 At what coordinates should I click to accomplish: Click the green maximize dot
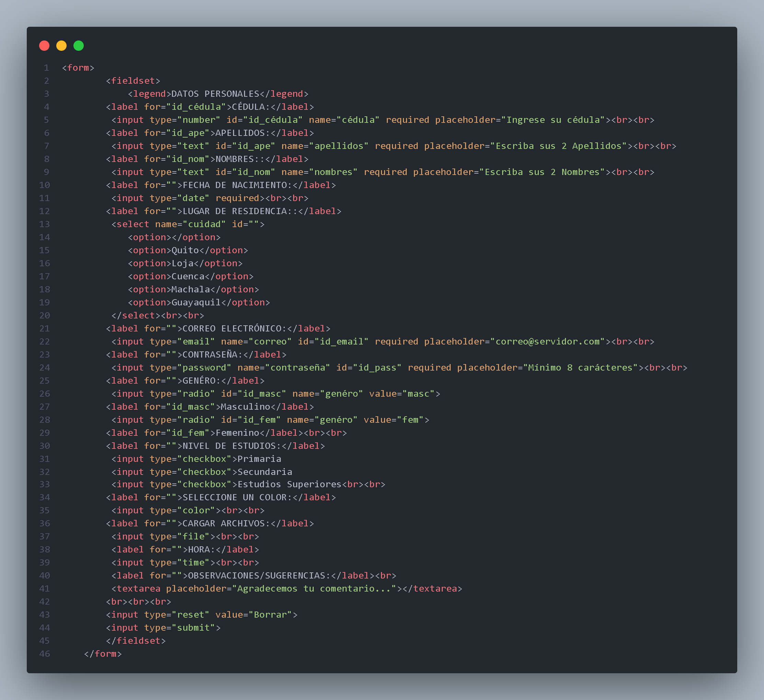click(79, 46)
